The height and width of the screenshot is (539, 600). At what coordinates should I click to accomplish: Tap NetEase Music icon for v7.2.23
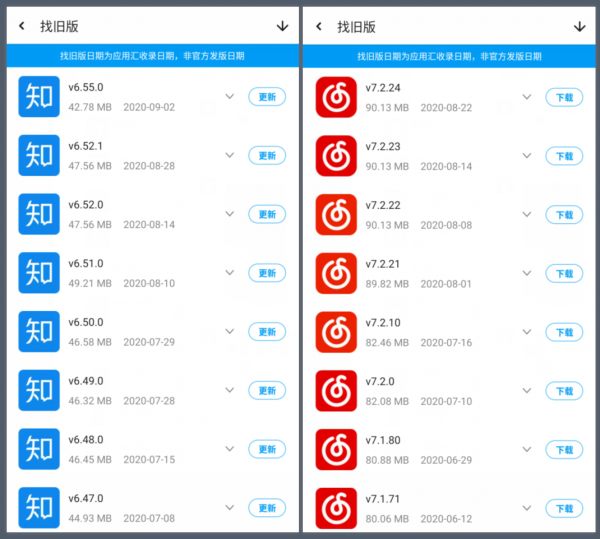point(336,156)
